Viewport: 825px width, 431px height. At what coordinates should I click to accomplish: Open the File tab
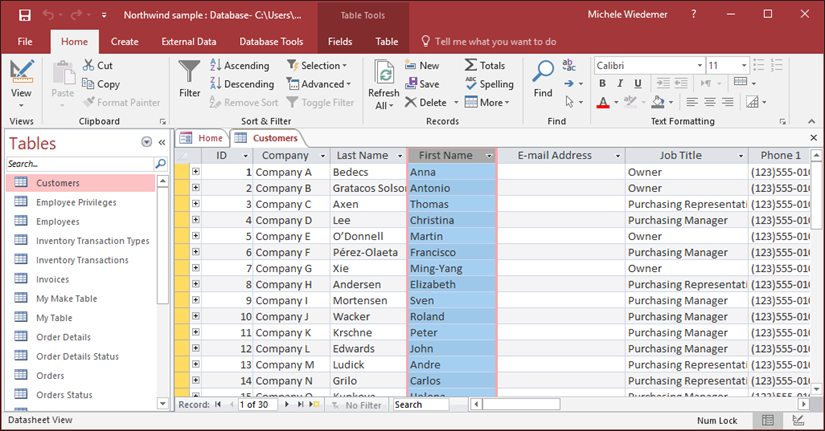25,42
